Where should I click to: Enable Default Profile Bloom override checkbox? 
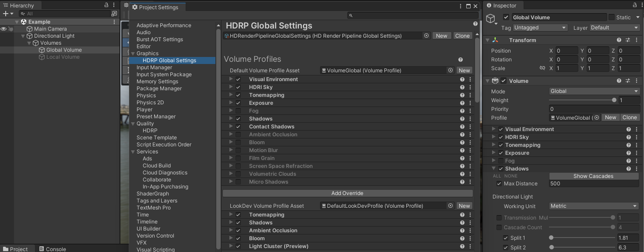pos(238,142)
